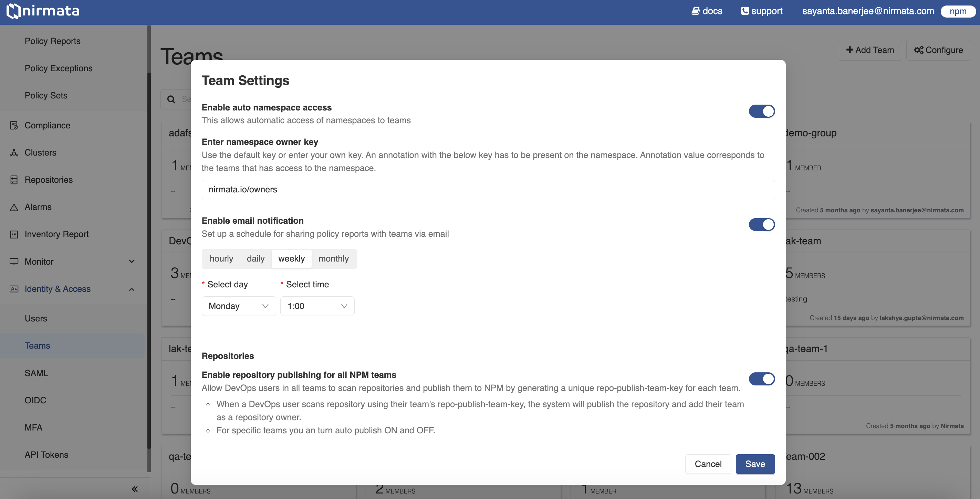
Task: Click the Monitor screen icon
Action: [x=14, y=262]
